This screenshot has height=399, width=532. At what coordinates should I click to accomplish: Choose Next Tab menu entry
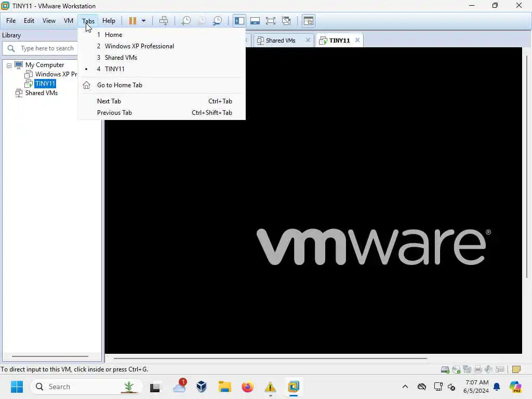(162, 101)
